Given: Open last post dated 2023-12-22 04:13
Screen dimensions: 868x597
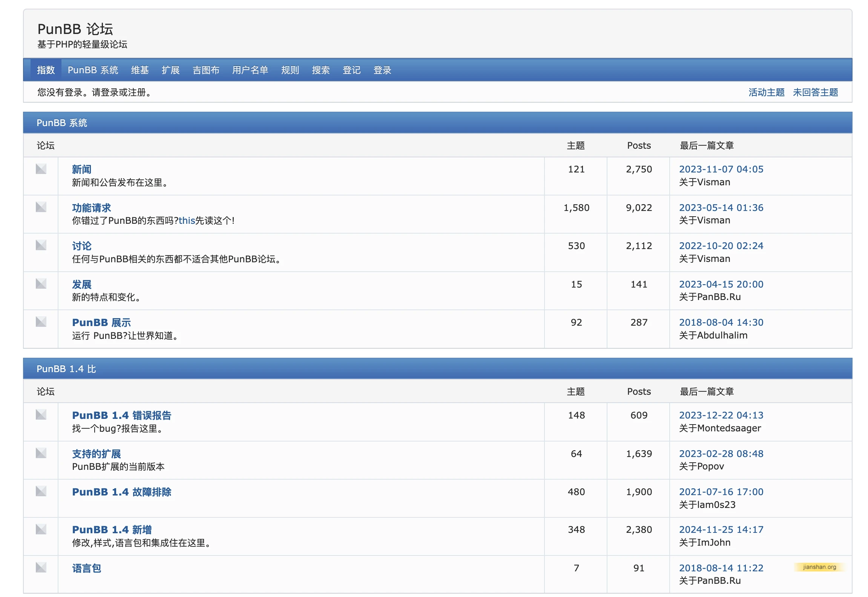Looking at the screenshot, I should 721,415.
